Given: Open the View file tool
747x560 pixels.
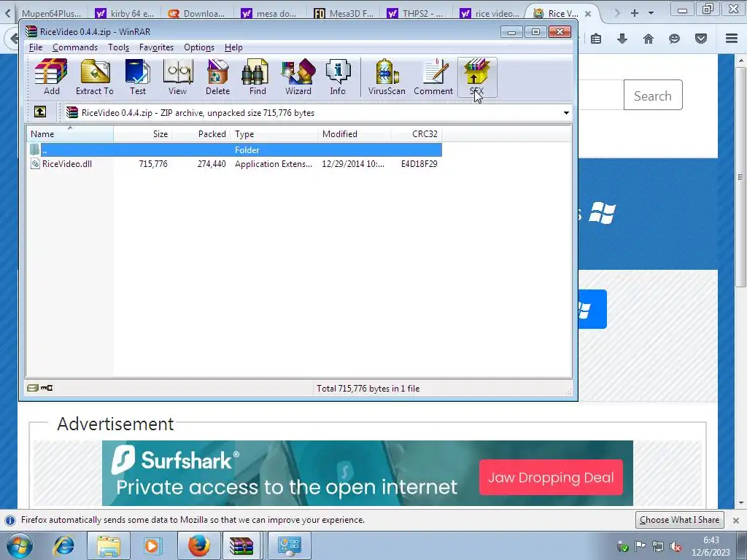Looking at the screenshot, I should tap(178, 77).
